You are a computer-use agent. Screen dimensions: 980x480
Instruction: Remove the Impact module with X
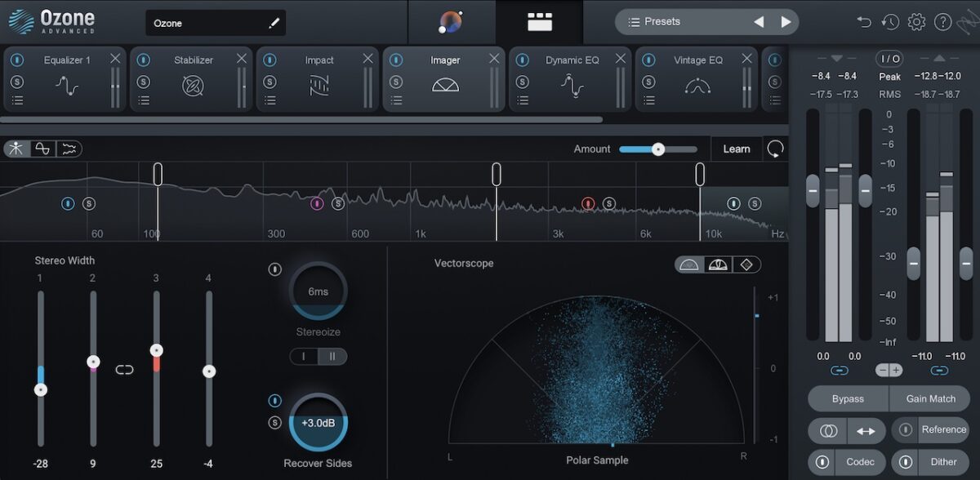[368, 59]
